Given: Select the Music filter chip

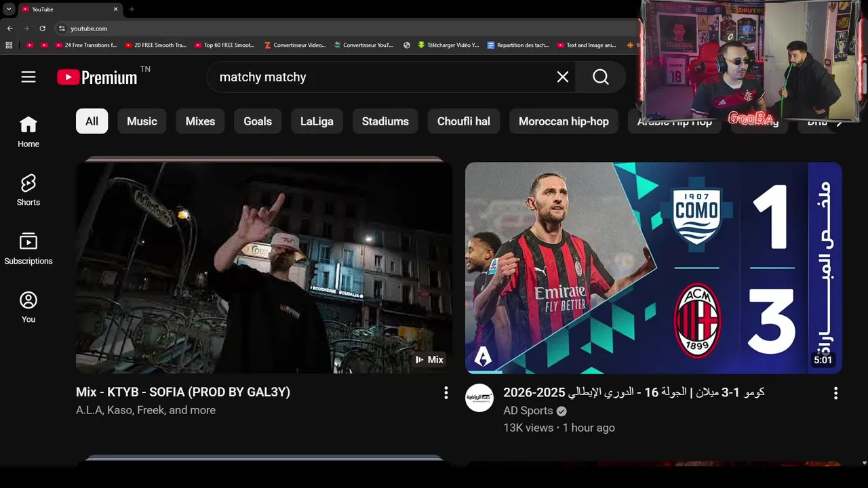Looking at the screenshot, I should coord(142,121).
